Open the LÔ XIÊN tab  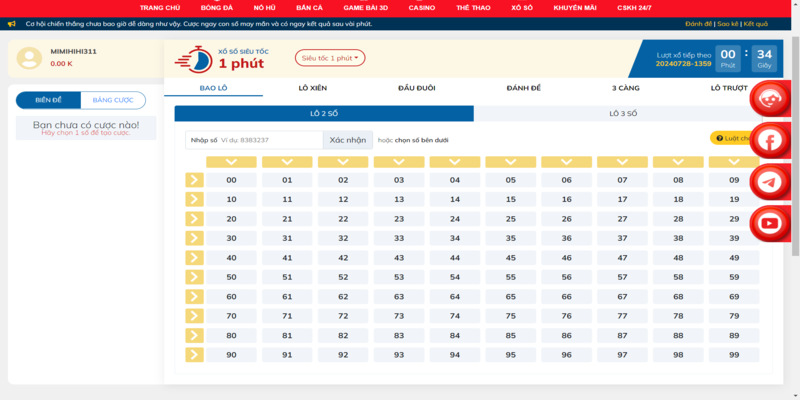[312, 88]
